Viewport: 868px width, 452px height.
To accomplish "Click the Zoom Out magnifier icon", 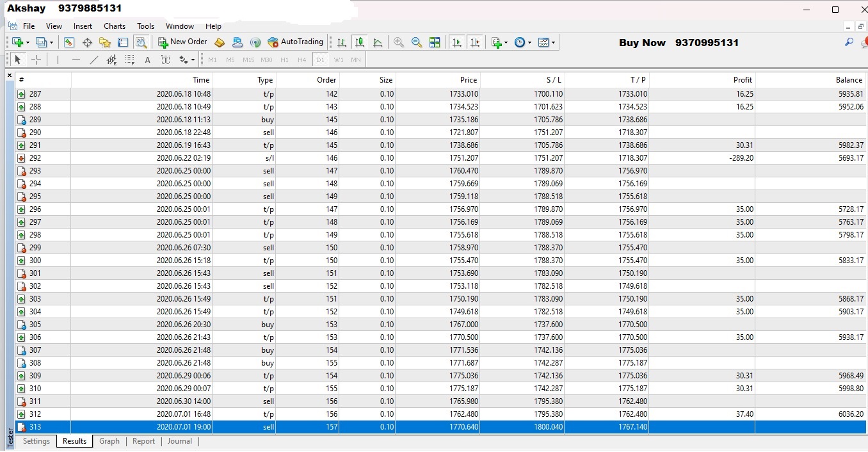I will click(417, 42).
